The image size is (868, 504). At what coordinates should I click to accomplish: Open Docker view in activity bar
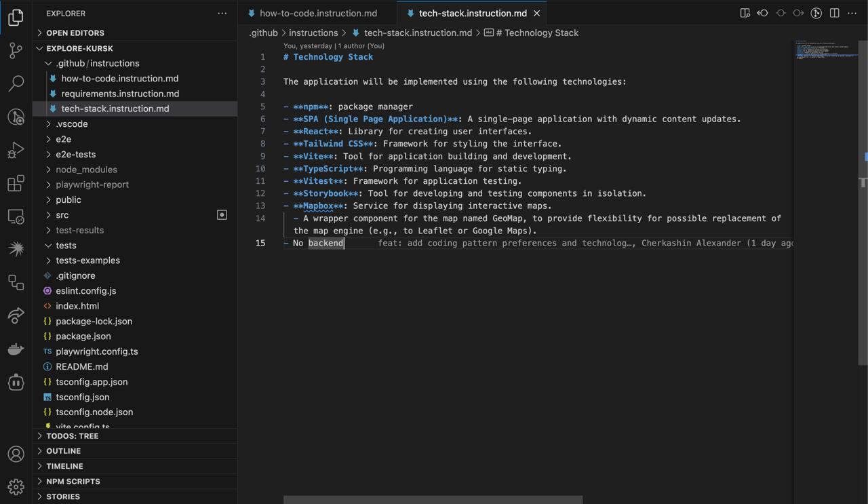coord(16,349)
